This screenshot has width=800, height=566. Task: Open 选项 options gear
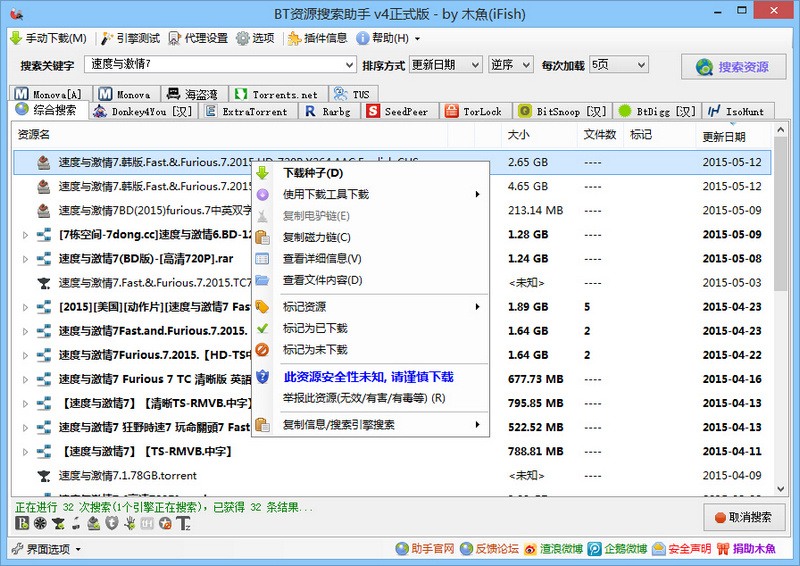255,38
